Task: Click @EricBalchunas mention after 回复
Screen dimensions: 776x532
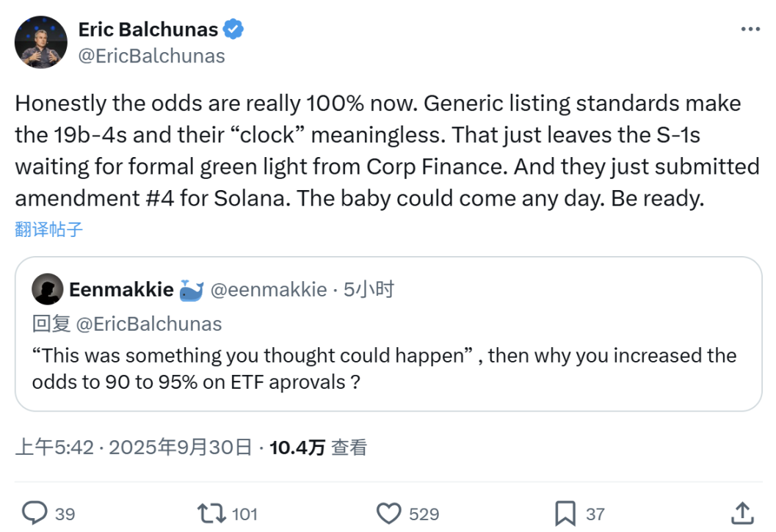Action: click(x=149, y=324)
